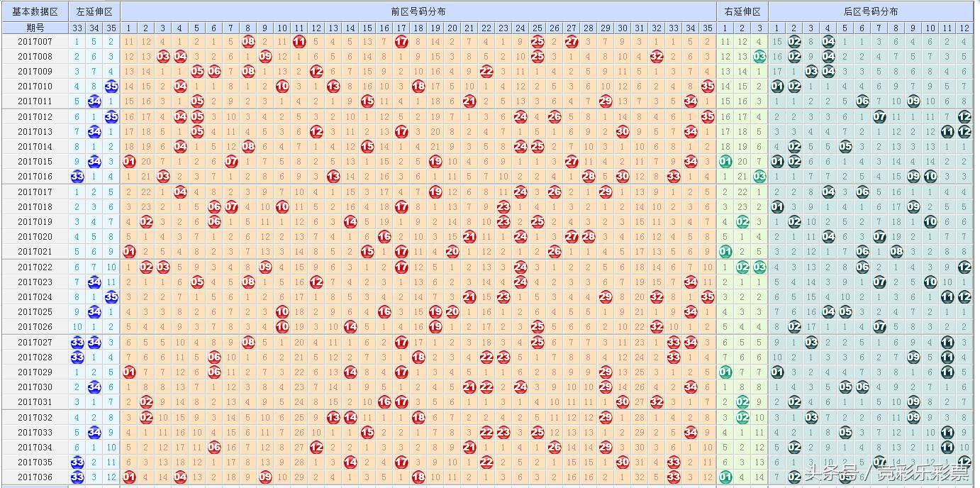Screen dimensions: 980x488
Task: Click red ball 01 in row 2017015
Action: point(128,162)
